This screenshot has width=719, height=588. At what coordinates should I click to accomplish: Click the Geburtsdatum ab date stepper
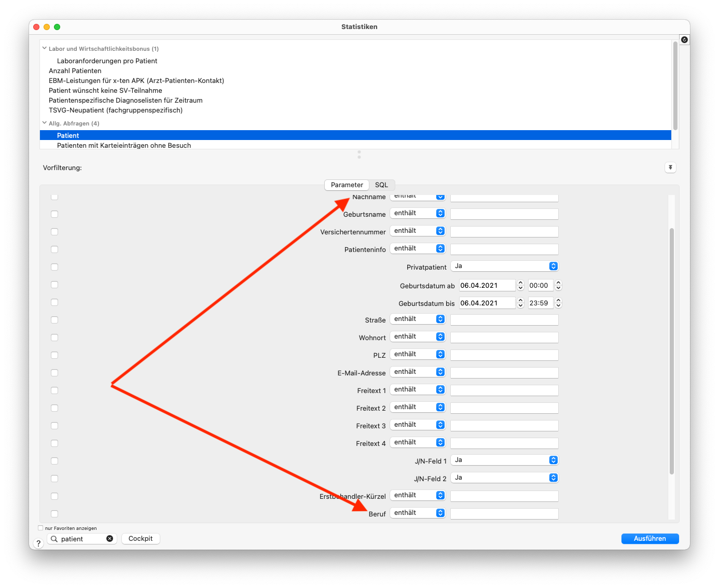[x=521, y=286]
